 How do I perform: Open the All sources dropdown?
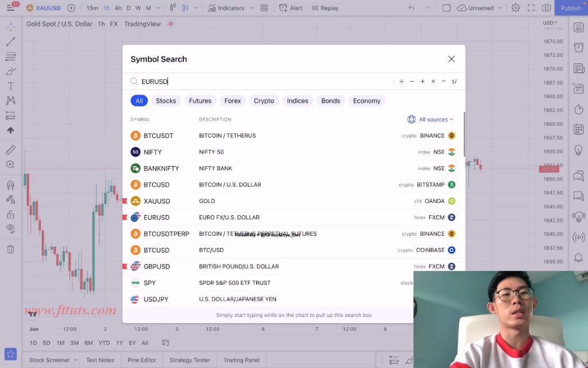[x=431, y=120]
